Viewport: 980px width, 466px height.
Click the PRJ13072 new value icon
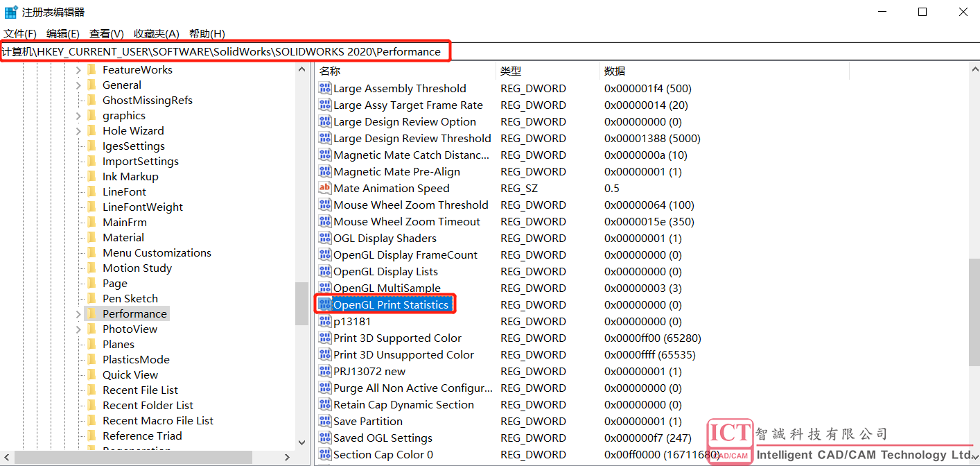pyautogui.click(x=325, y=371)
